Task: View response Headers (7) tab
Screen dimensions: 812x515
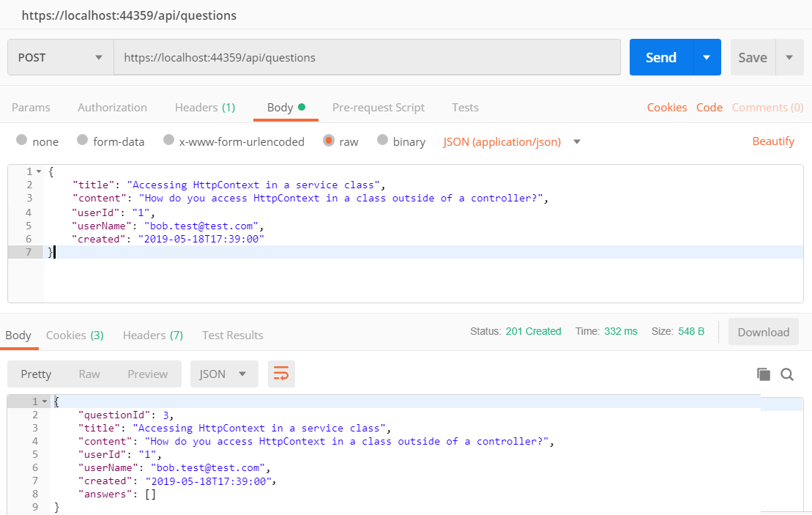Action: pos(152,336)
